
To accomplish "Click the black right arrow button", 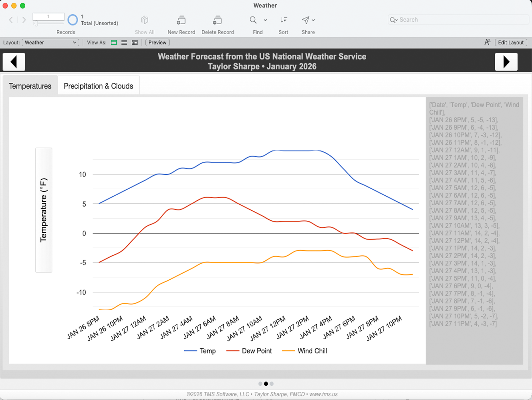I will click(x=506, y=62).
